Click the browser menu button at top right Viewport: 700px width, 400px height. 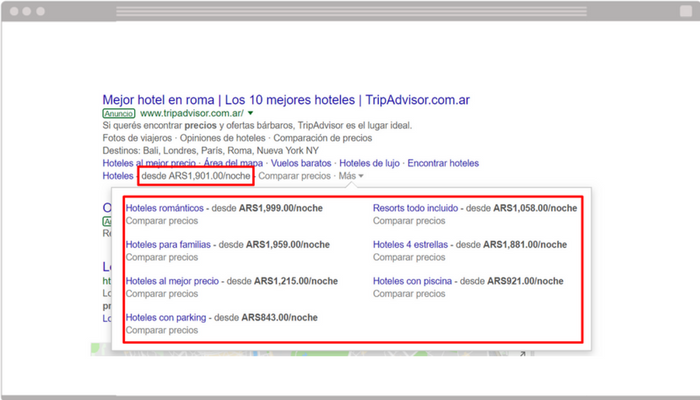[x=686, y=11]
